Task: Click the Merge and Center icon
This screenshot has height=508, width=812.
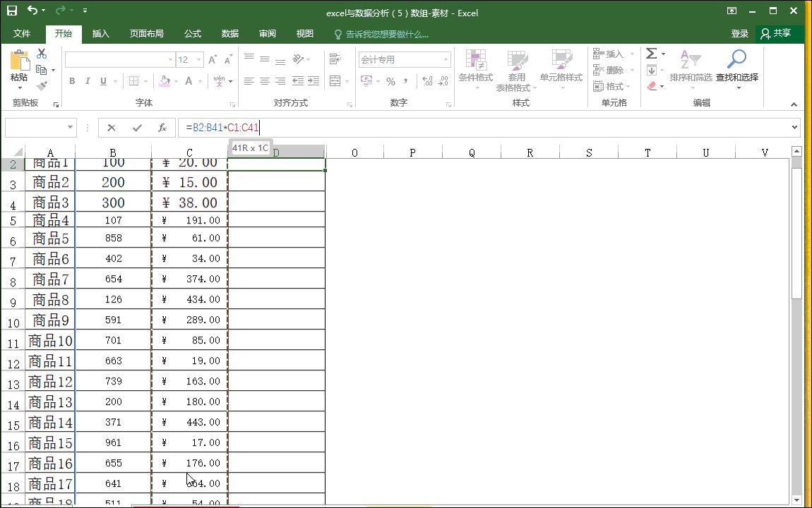Action: (x=335, y=80)
